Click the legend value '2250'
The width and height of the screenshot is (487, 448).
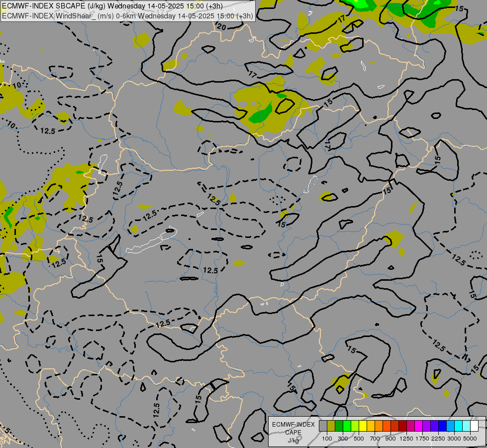click(438, 439)
